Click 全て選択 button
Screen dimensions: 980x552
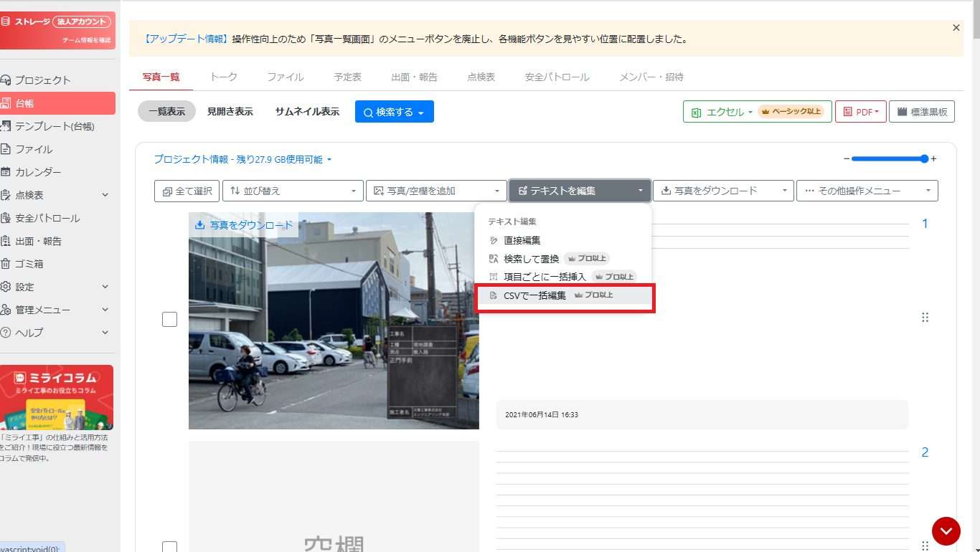click(x=187, y=191)
